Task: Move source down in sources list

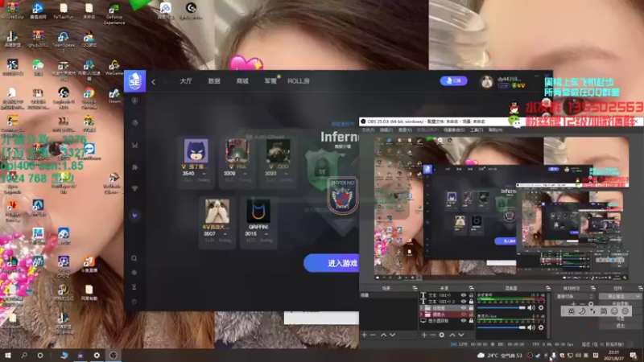Action: click(460, 335)
